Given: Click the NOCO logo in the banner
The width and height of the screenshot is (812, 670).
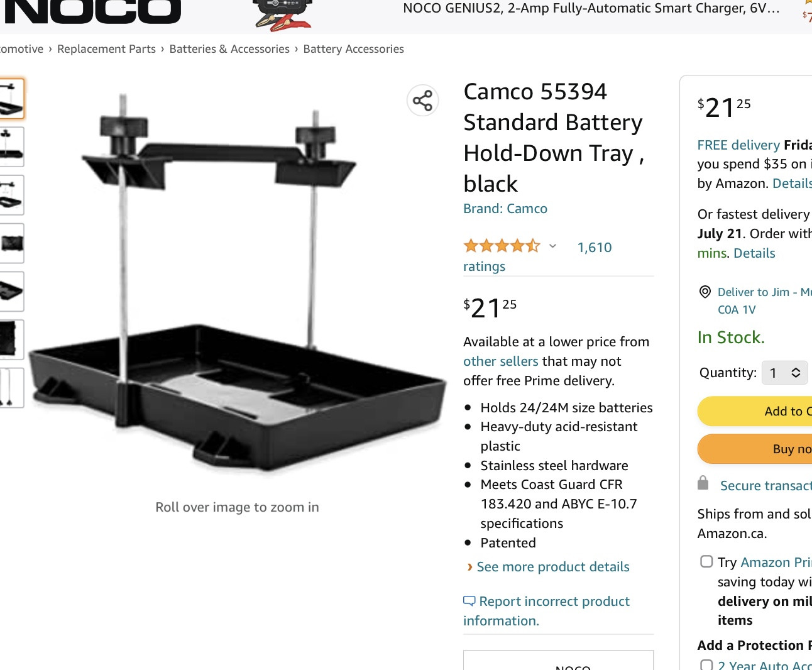Looking at the screenshot, I should tap(92, 11).
